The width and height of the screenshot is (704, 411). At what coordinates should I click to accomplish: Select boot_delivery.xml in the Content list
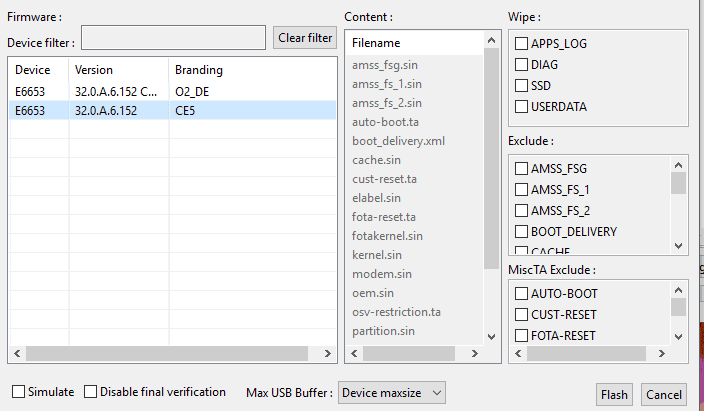coord(398,141)
